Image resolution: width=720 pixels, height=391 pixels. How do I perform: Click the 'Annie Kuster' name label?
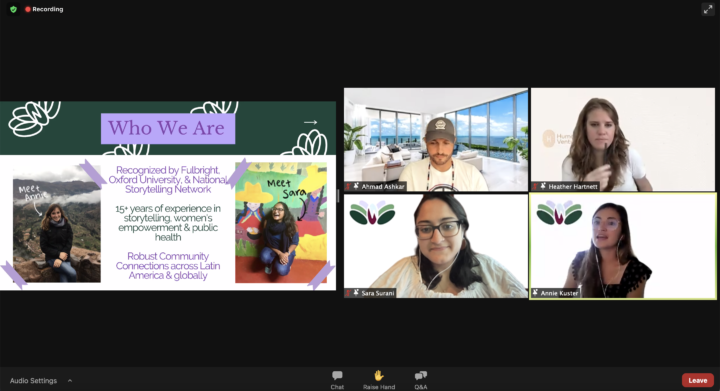coord(559,293)
